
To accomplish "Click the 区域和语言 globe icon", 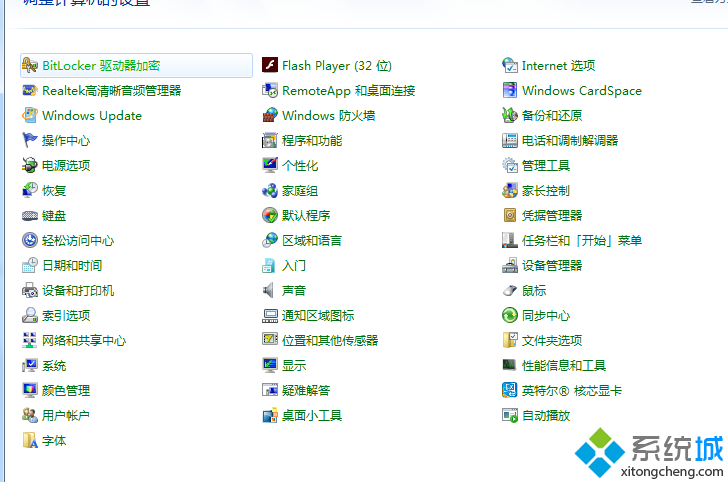I will point(270,241).
